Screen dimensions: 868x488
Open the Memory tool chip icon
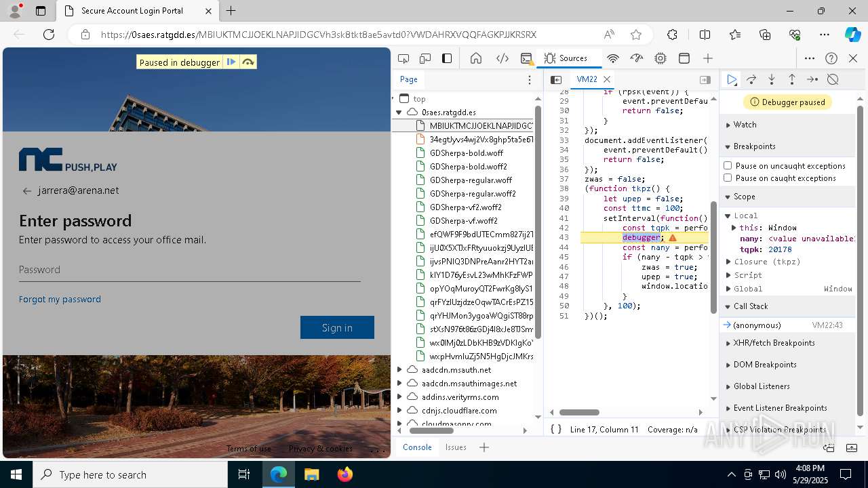click(x=660, y=58)
